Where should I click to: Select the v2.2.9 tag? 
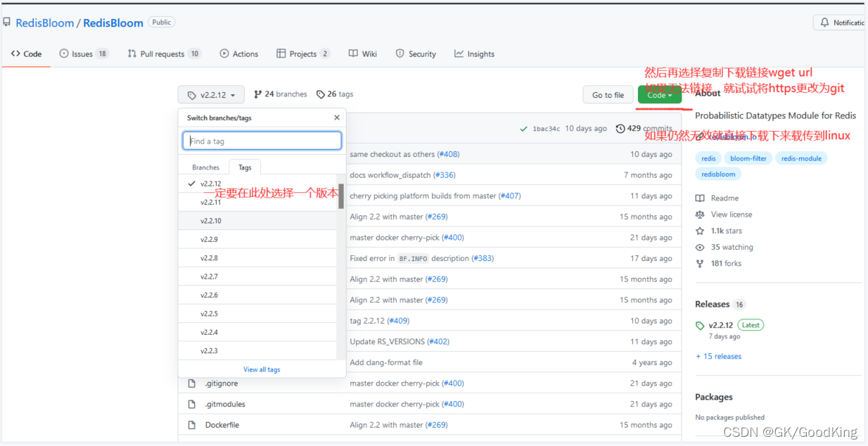[x=211, y=239]
